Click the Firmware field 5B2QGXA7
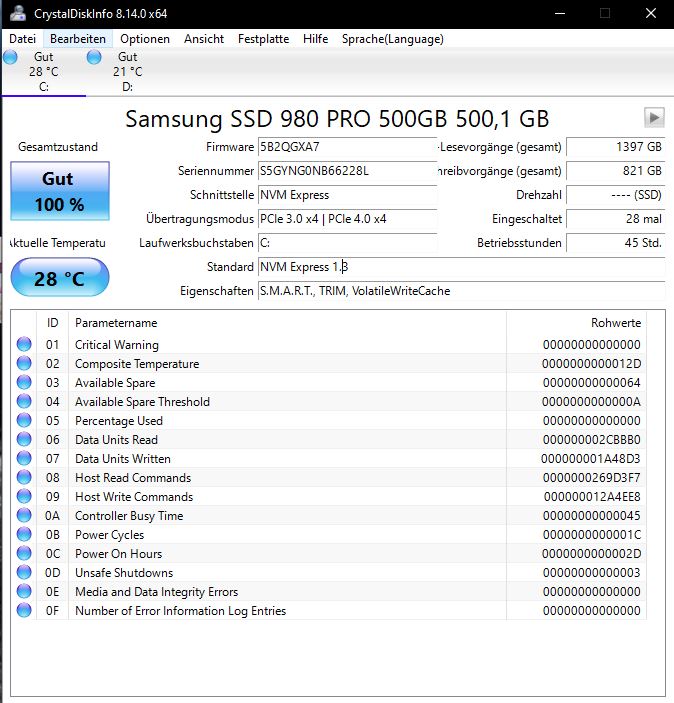 (x=348, y=147)
